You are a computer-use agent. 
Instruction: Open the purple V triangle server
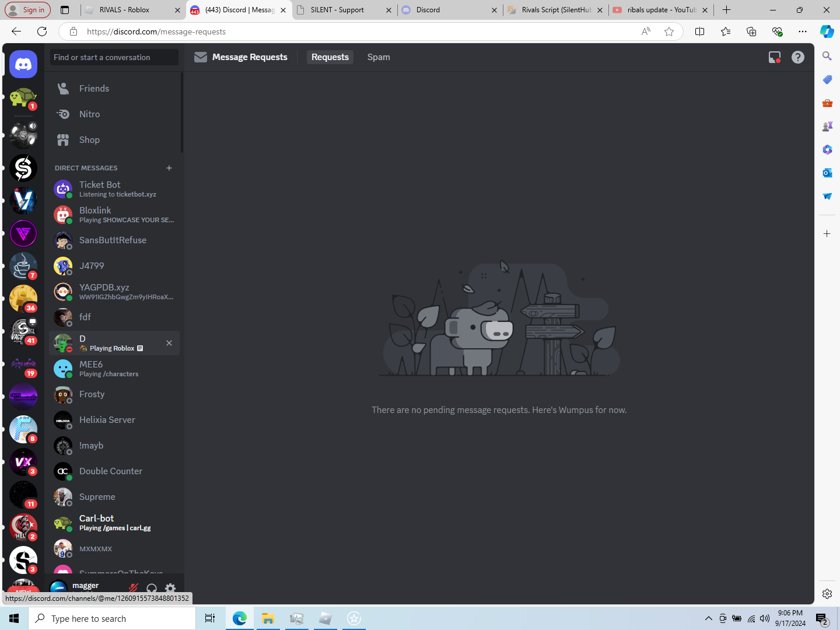[23, 234]
